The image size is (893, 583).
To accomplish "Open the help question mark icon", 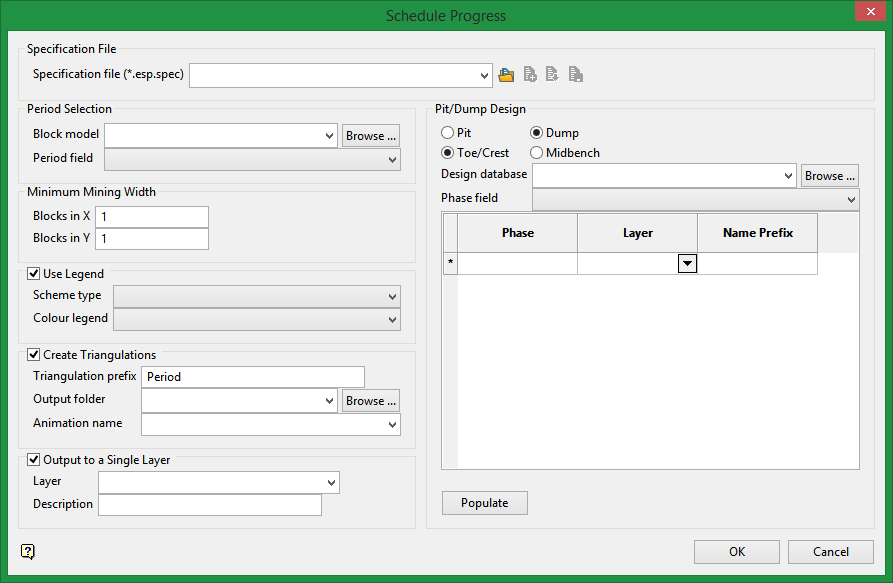I will 27,552.
